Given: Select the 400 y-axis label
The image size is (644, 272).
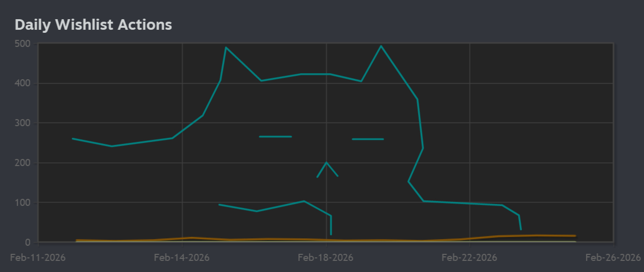Looking at the screenshot, I should [23, 83].
